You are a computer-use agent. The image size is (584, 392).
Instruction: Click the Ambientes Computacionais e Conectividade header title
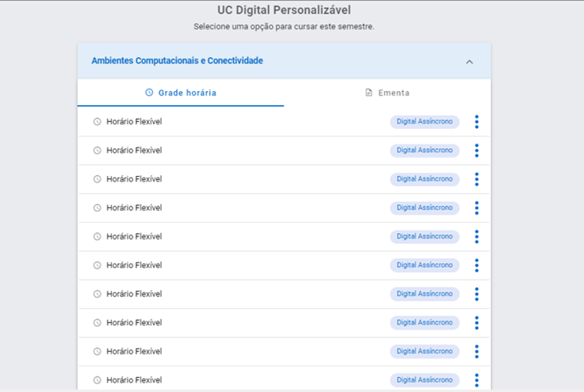click(178, 61)
